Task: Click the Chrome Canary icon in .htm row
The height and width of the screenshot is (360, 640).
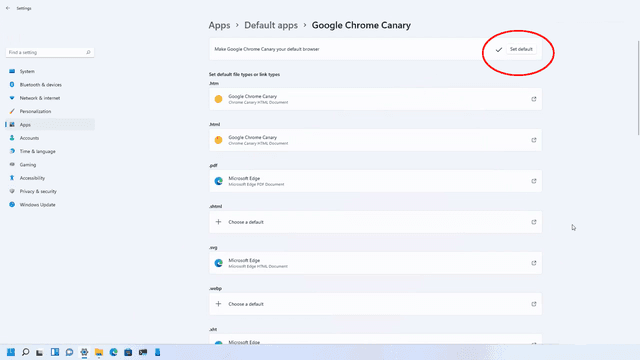Action: click(x=218, y=99)
